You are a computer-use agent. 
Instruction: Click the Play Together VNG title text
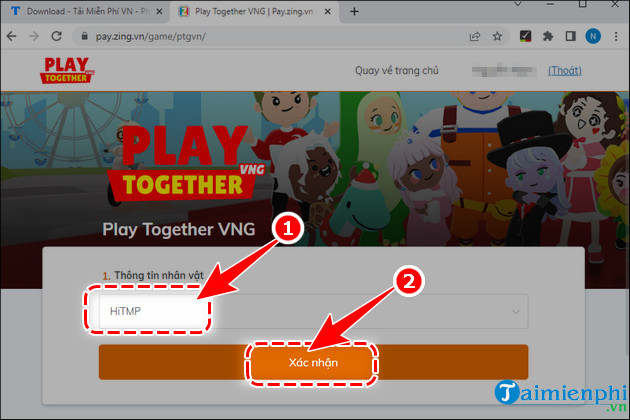[x=179, y=229]
